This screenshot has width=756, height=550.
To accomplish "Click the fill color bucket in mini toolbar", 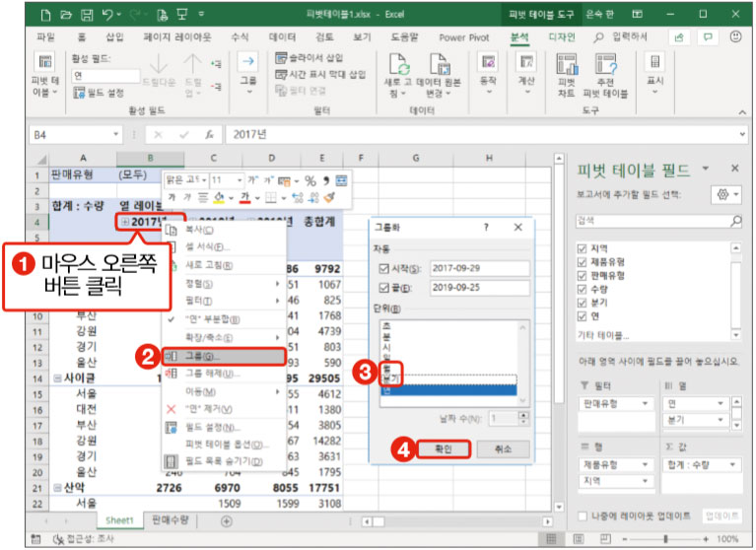I will tap(220, 197).
